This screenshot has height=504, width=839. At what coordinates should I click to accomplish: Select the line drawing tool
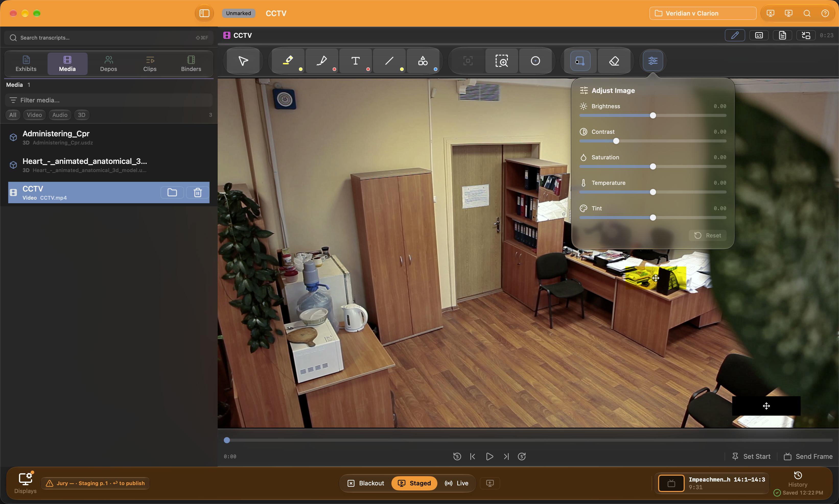(x=389, y=61)
